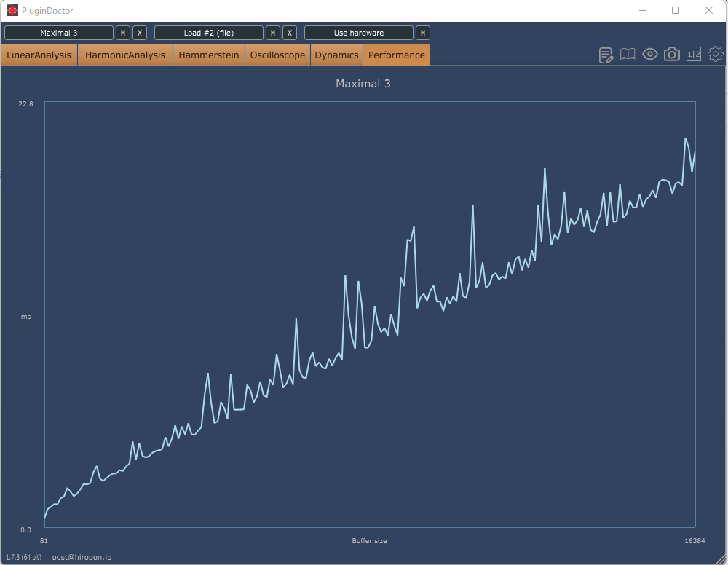
Task: Click the version 1.7.3 (64 bit) text
Action: (24, 557)
